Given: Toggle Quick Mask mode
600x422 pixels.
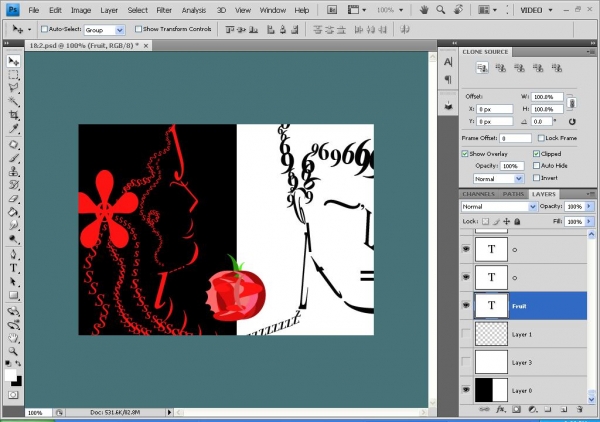Looking at the screenshot, I should 13,394.
